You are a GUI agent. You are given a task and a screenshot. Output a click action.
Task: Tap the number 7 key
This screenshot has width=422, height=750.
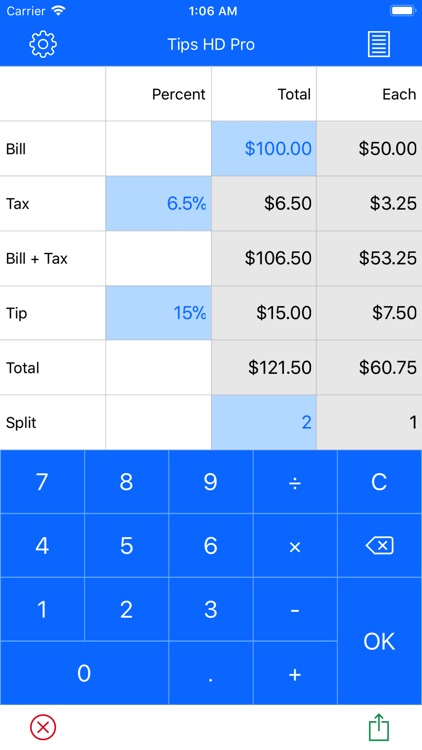pyautogui.click(x=42, y=482)
